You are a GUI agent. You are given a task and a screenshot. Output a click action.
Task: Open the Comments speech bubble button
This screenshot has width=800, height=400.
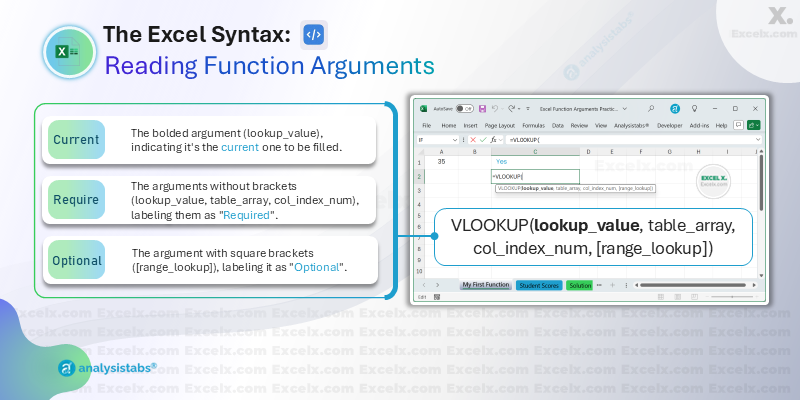(738, 125)
